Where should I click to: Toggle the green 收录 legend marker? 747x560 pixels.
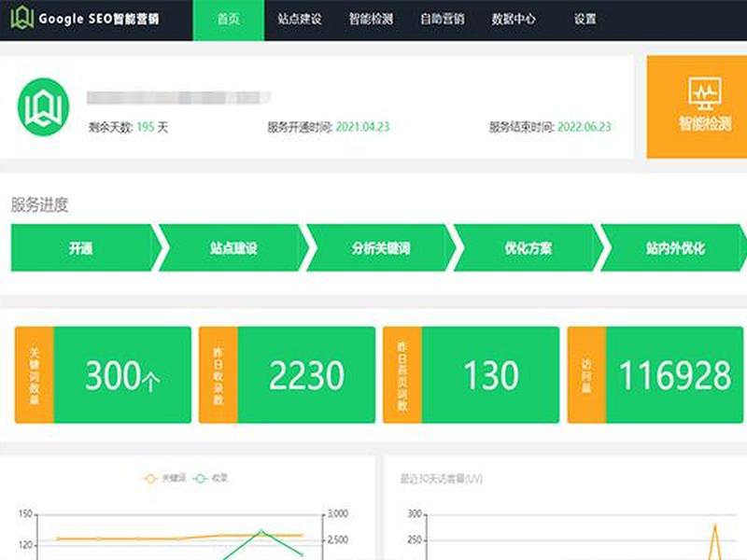coord(201,479)
